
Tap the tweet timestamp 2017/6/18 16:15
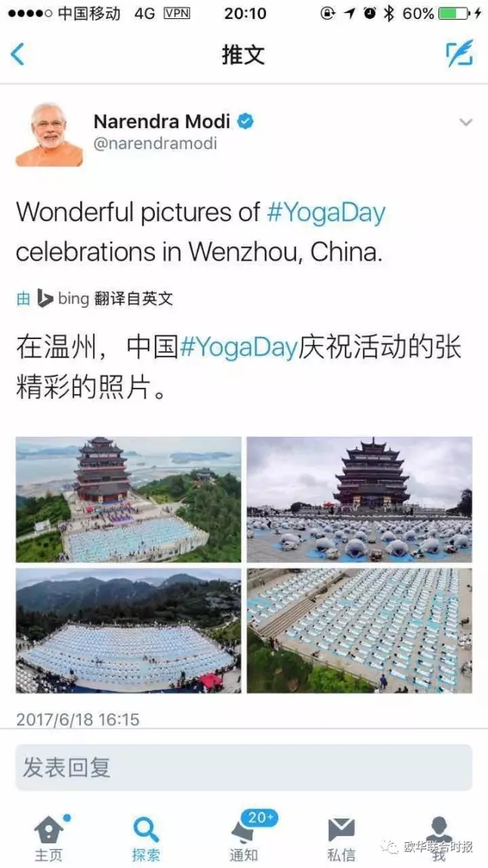pos(78,719)
